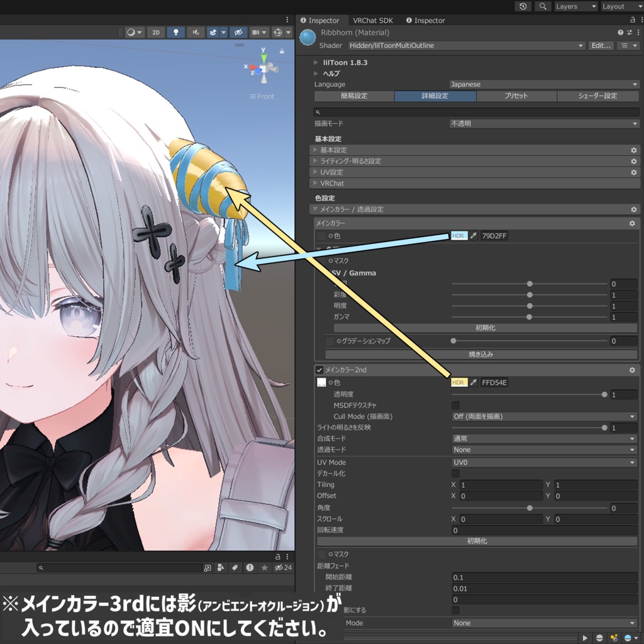Open 描画モード dropdown showing 不透明
Screen dimensions: 644x644
click(x=544, y=124)
